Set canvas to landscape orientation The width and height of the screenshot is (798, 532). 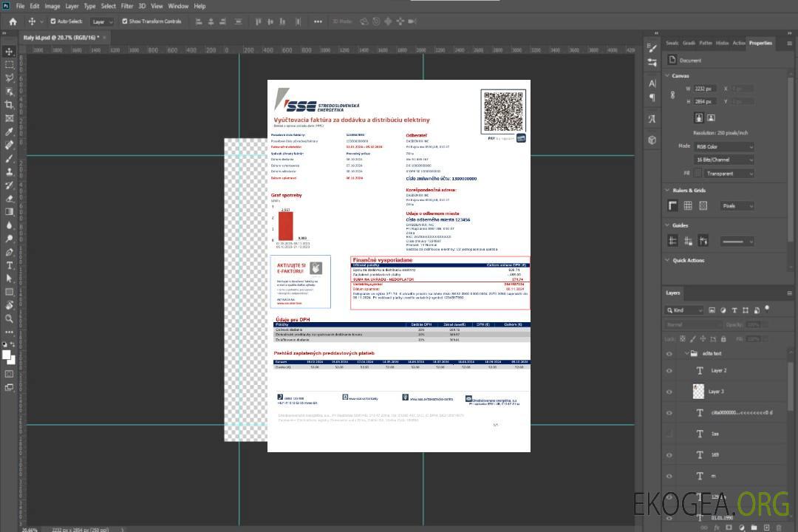[x=711, y=118]
